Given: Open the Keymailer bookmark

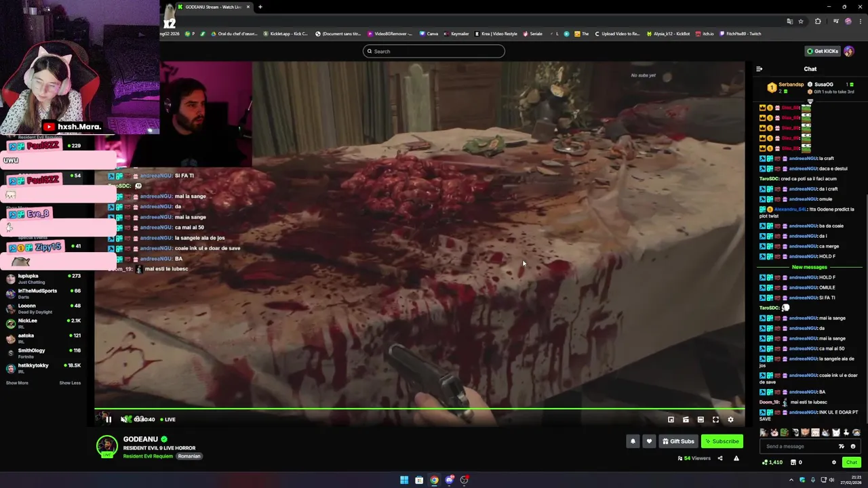Looking at the screenshot, I should [456, 34].
